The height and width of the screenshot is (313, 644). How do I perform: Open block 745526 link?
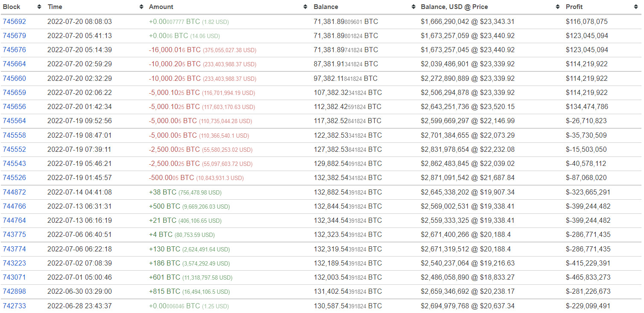(14, 178)
